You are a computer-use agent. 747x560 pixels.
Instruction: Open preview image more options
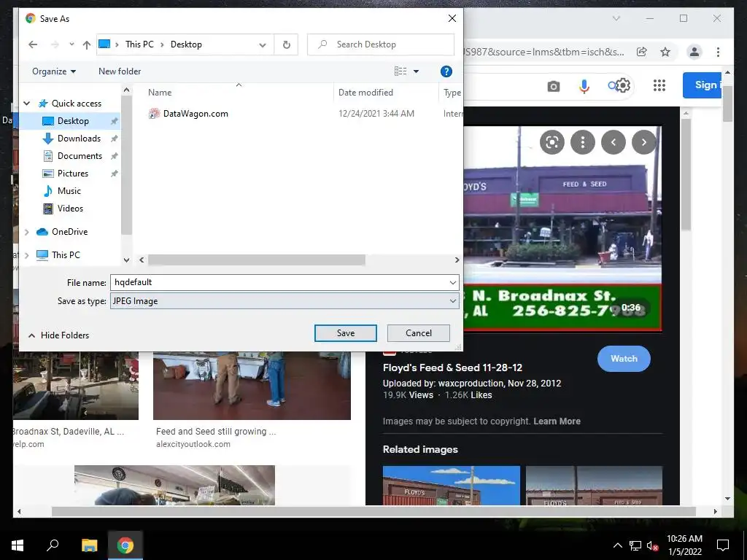tap(583, 142)
